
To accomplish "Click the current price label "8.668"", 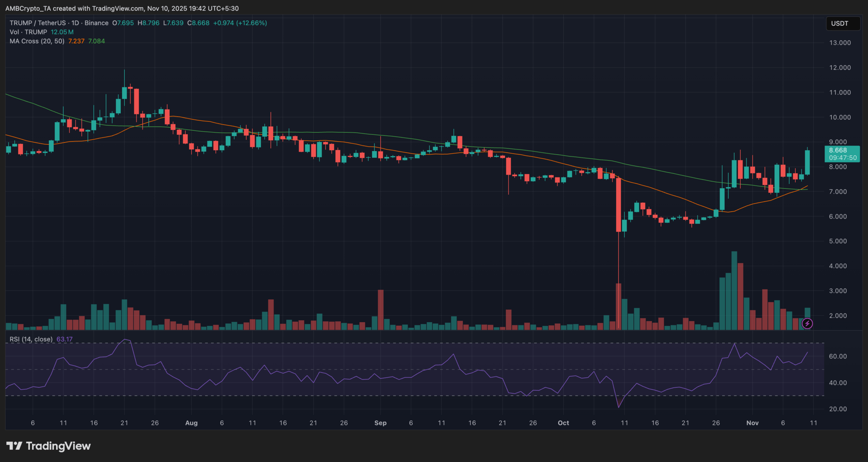I will coord(838,150).
